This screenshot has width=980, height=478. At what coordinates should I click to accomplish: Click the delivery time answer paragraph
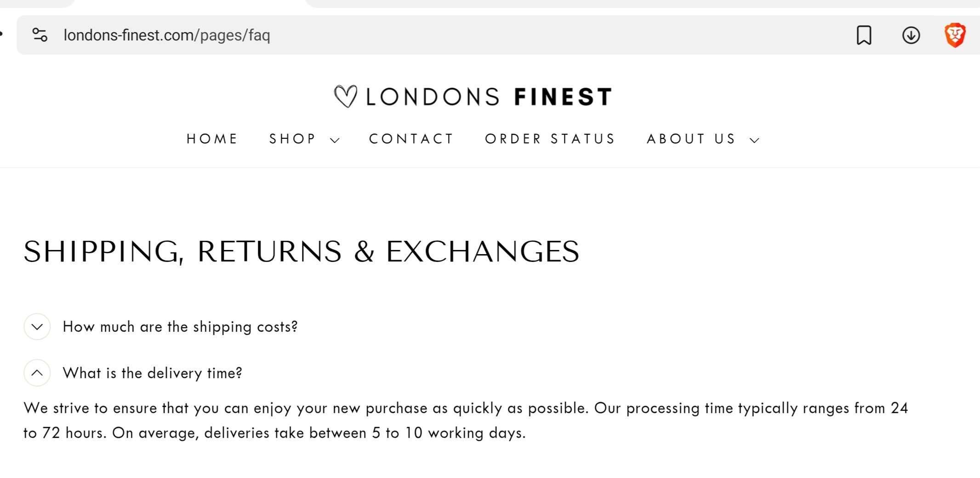click(465, 420)
